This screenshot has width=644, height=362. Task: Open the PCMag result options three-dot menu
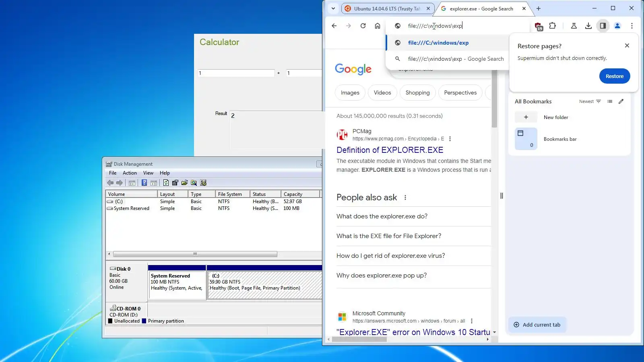tap(450, 139)
